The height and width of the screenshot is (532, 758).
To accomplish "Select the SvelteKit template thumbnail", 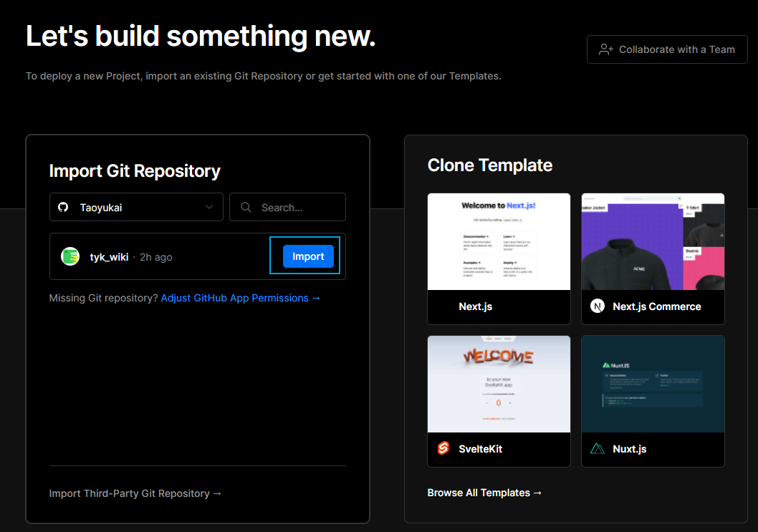I will (499, 384).
